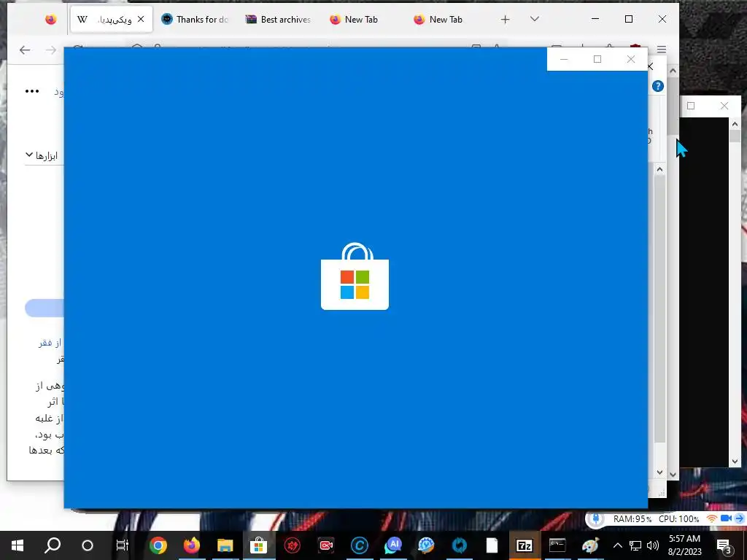The image size is (747, 560).
Task: Expand the Firefox list all tabs chevron
Action: pos(535,19)
